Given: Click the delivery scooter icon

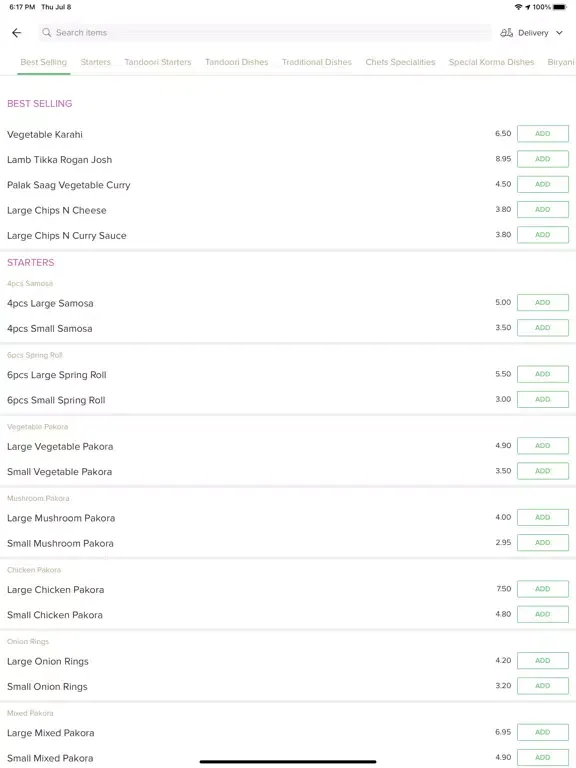Looking at the screenshot, I should 506,33.
